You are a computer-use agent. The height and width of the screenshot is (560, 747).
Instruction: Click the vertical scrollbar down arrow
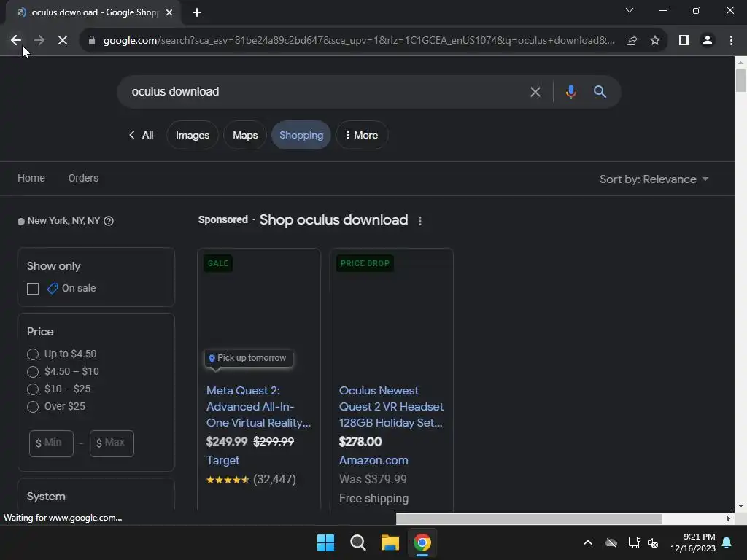coord(740,506)
